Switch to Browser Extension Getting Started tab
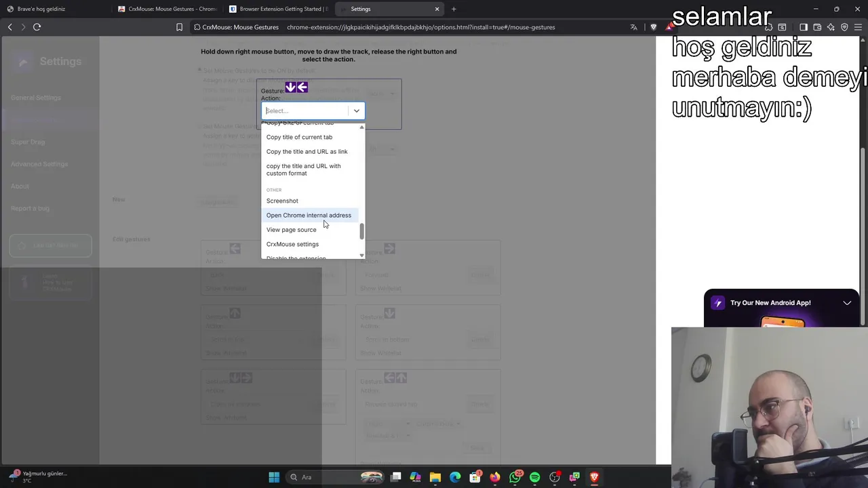Image resolution: width=868 pixels, height=488 pixels. pos(278,9)
